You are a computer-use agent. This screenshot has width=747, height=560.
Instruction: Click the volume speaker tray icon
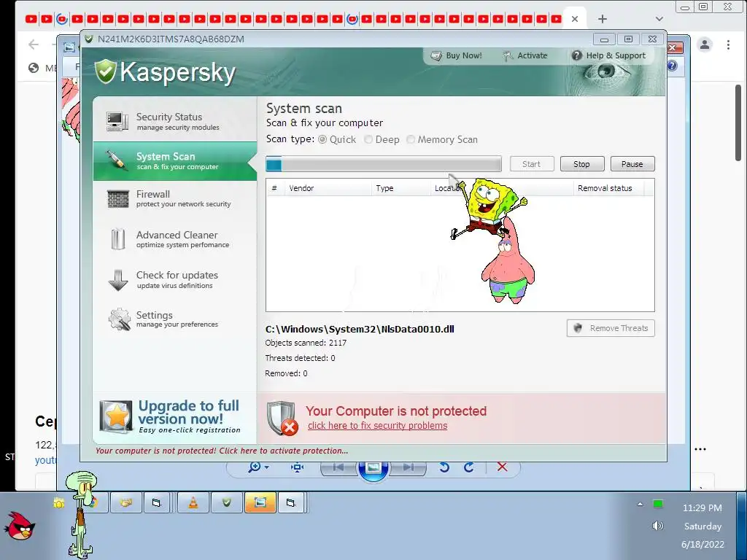click(657, 526)
